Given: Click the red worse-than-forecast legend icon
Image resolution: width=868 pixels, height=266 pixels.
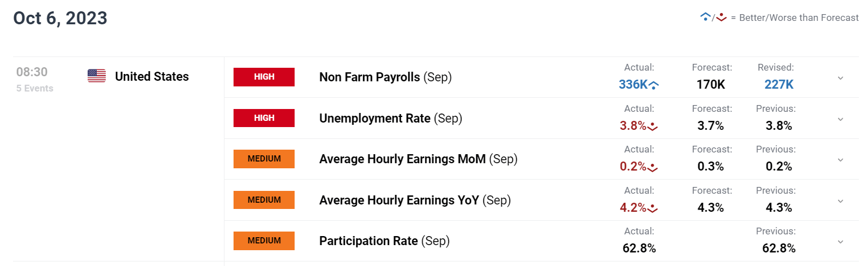Looking at the screenshot, I should click(721, 18).
